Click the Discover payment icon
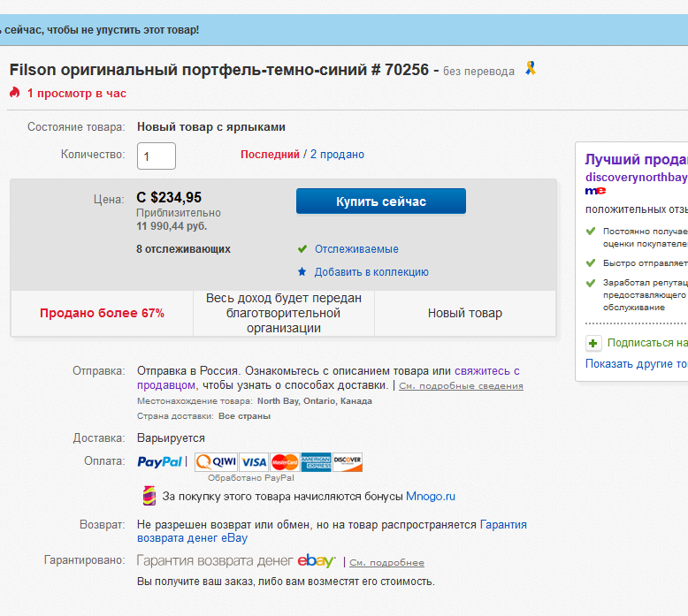The width and height of the screenshot is (688, 616). click(x=348, y=461)
